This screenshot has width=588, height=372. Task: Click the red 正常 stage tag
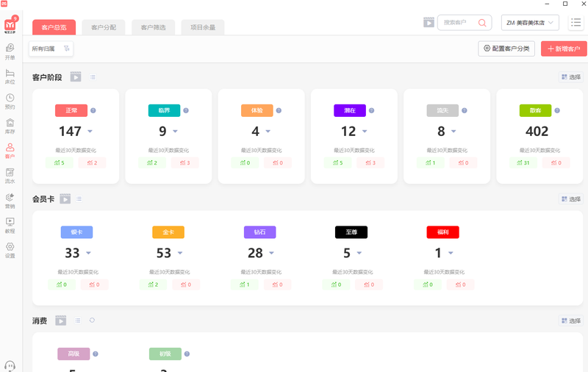(x=71, y=110)
